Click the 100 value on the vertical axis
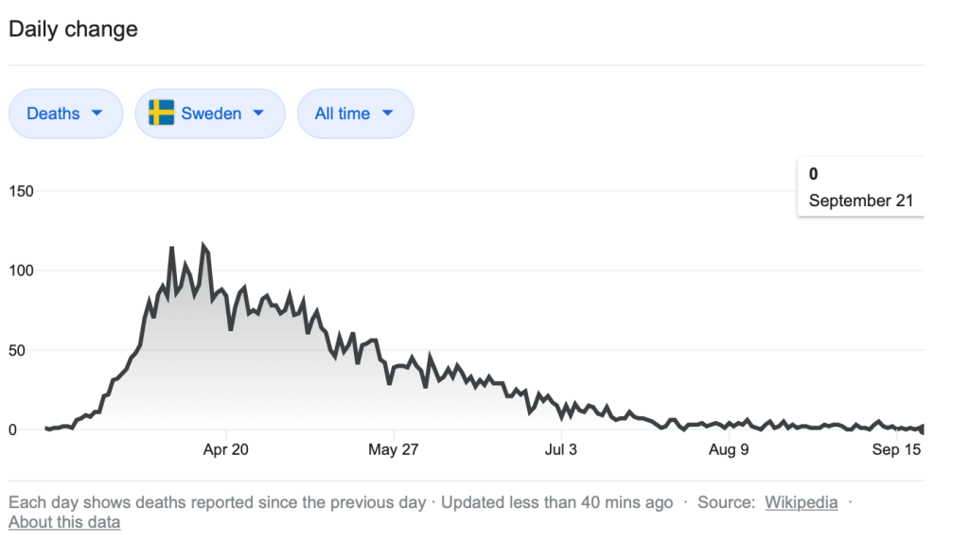 (x=21, y=271)
